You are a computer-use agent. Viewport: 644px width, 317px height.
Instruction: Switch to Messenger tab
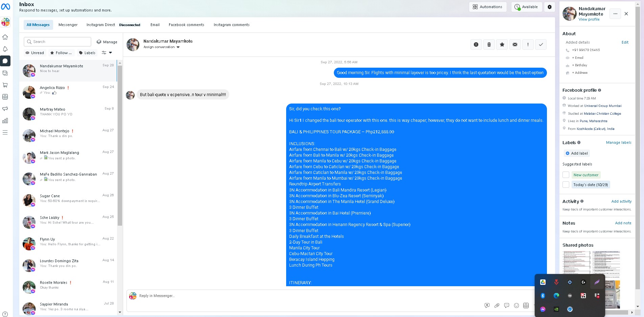tap(68, 25)
